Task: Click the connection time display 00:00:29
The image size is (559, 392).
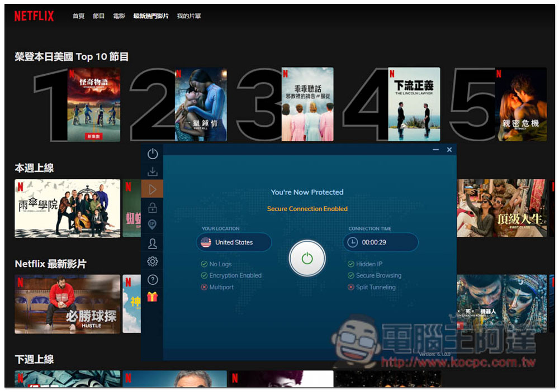Action: (x=380, y=242)
